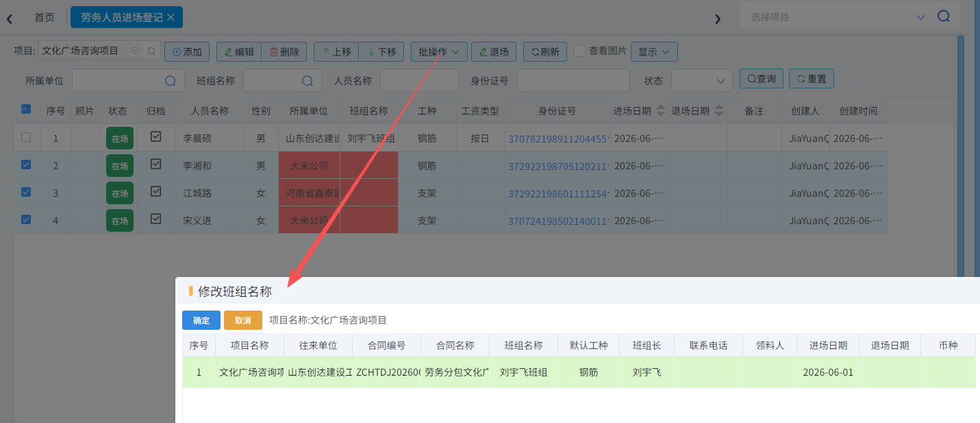Select 刘宇飞班组 cell in dialog table
Screen dimensions: 980x423
(x=523, y=372)
